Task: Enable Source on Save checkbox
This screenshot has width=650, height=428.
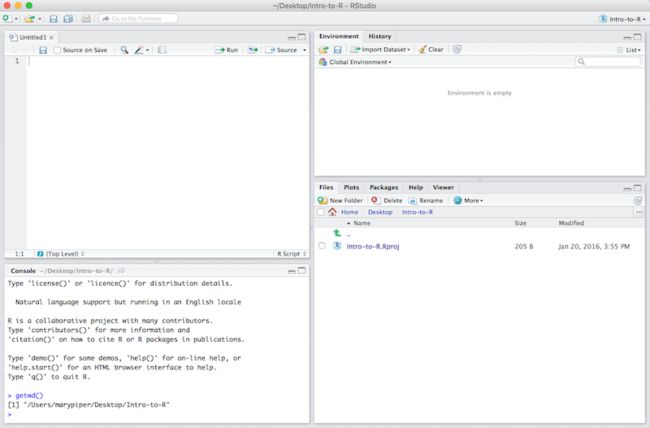Action: [58, 50]
